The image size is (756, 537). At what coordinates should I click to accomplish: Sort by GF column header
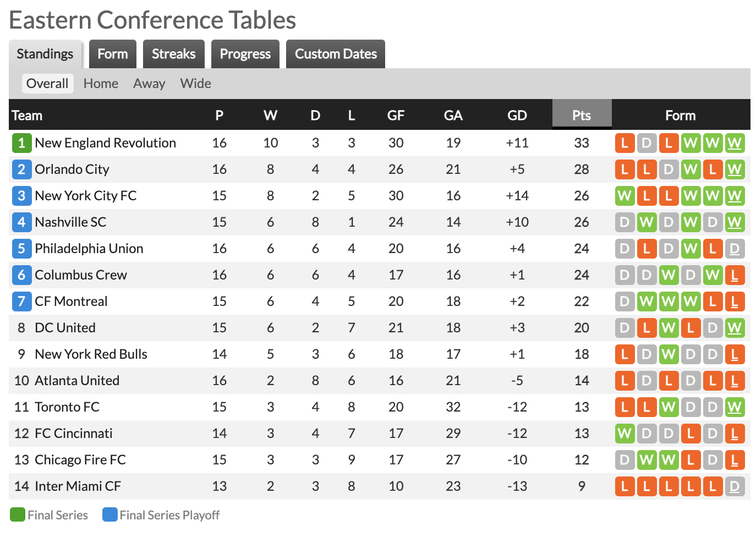[x=396, y=115]
